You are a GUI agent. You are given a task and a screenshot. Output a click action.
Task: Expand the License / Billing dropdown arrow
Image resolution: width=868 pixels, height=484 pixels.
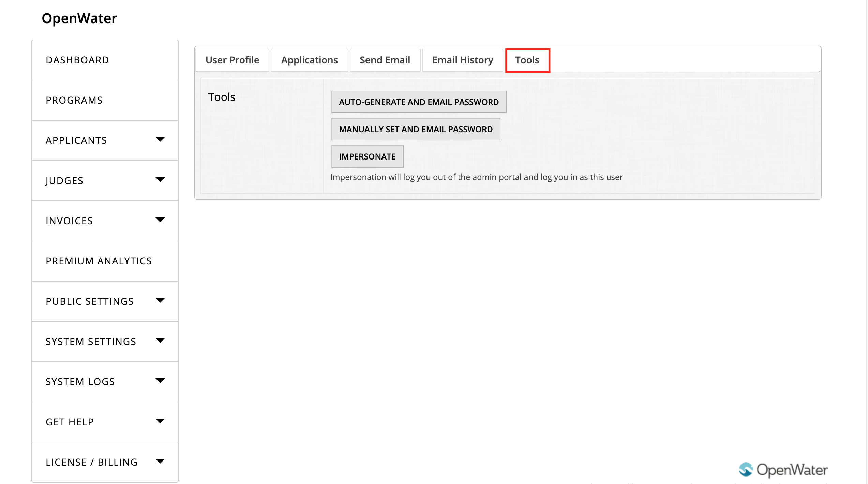[160, 461]
